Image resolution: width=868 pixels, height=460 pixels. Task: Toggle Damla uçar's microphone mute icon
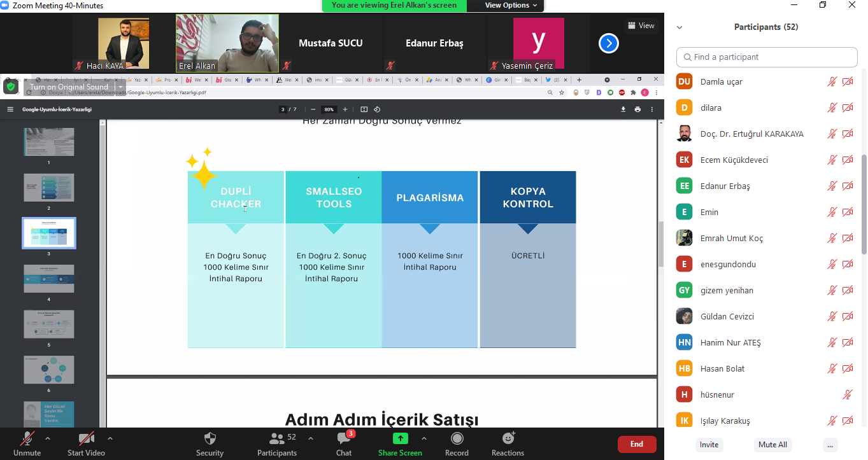click(832, 82)
